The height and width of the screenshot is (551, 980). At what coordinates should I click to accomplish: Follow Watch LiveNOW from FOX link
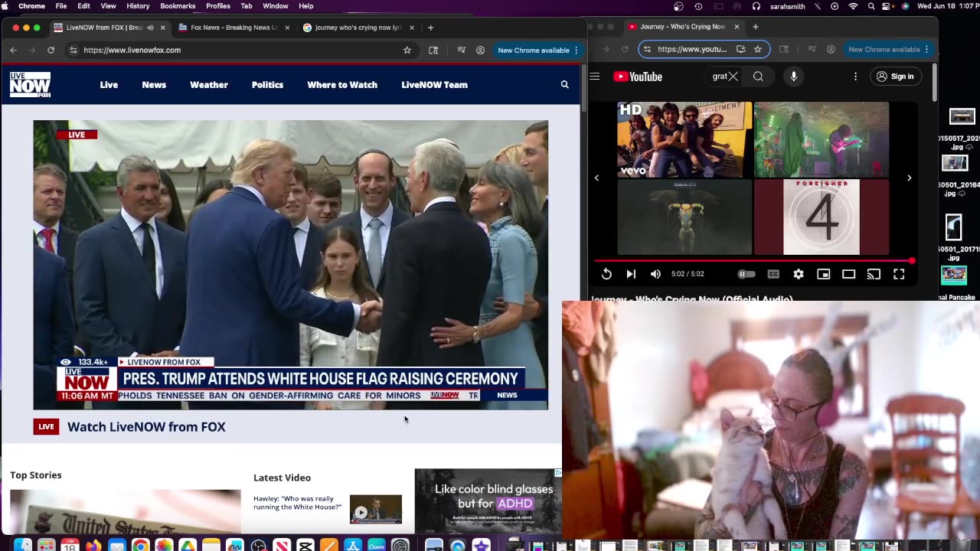pos(146,427)
